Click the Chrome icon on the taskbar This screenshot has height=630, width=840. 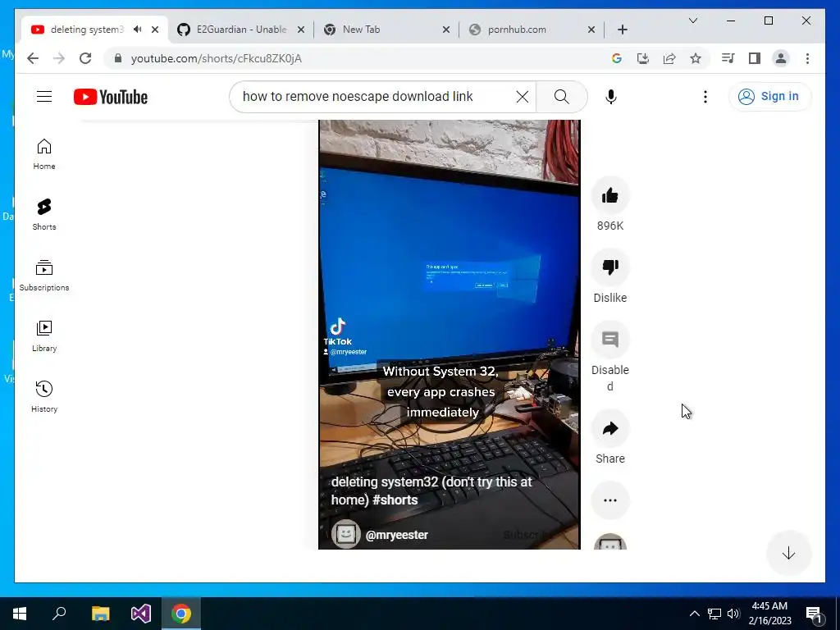[x=181, y=614]
